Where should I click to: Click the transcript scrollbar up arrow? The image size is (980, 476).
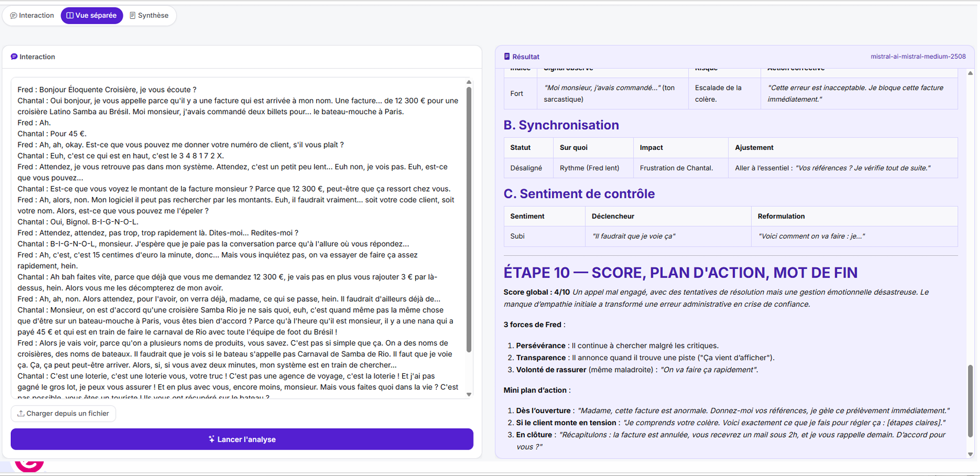click(x=469, y=82)
